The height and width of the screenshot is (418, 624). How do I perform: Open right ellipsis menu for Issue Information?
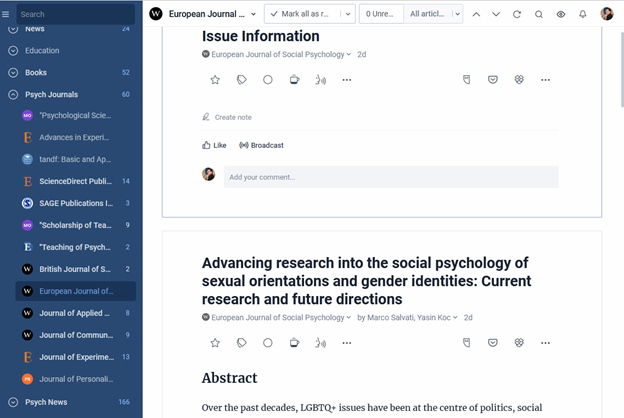coord(545,80)
